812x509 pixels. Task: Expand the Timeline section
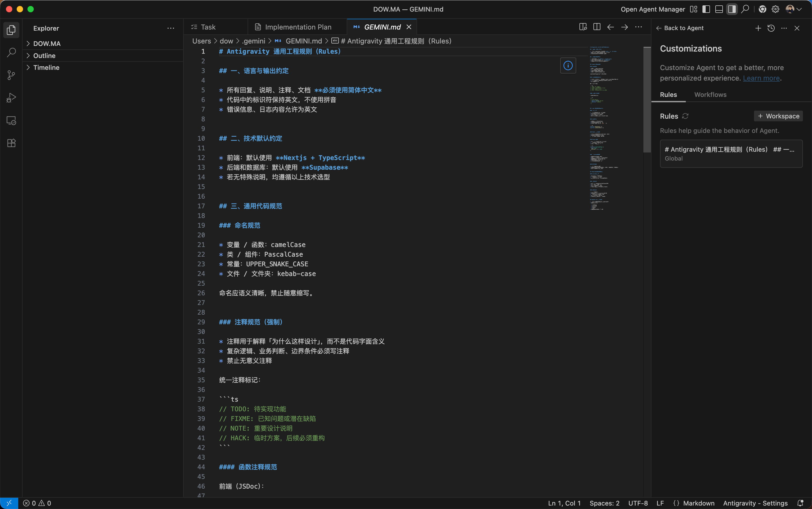[46, 67]
